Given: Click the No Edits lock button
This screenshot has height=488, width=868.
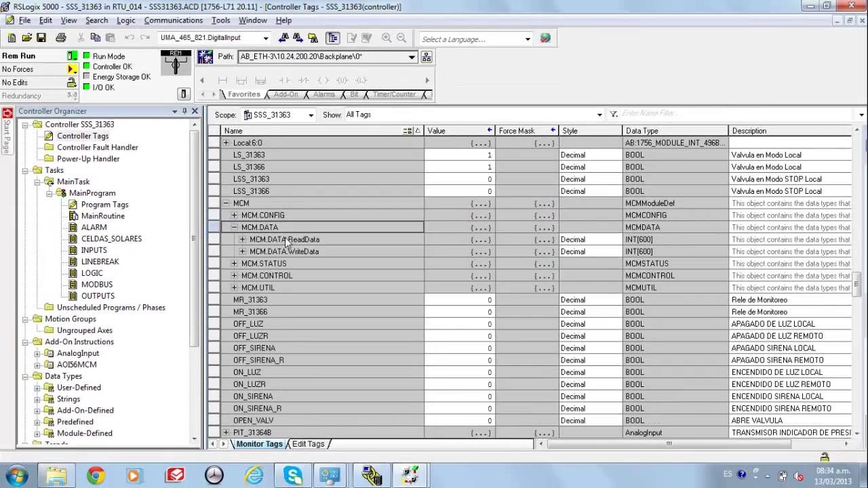Looking at the screenshot, I should [x=72, y=83].
